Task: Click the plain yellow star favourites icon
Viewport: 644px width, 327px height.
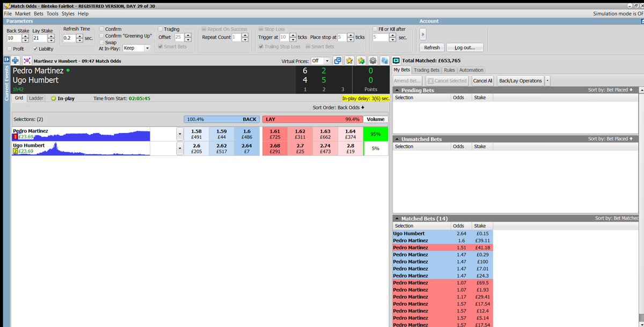Action: (349, 61)
